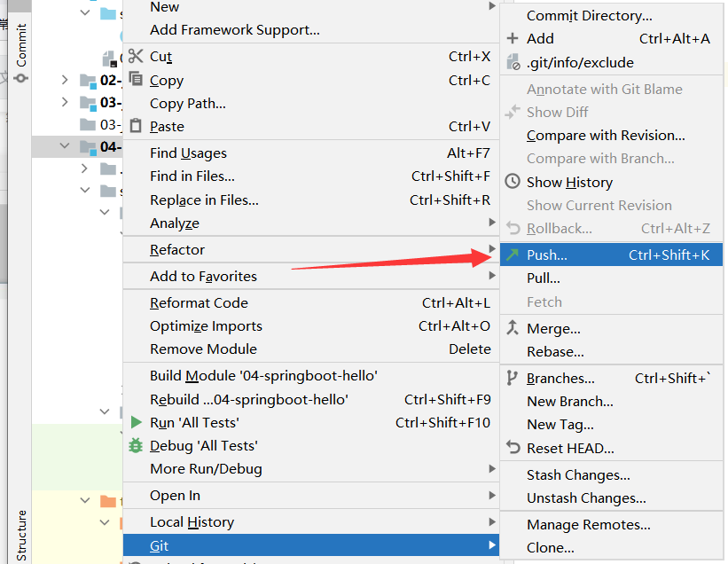Select the highlighted Git menu entry

[x=311, y=545]
